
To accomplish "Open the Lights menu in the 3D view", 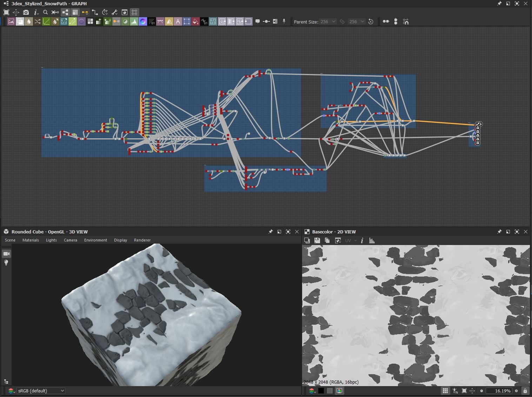I will pyautogui.click(x=51, y=240).
